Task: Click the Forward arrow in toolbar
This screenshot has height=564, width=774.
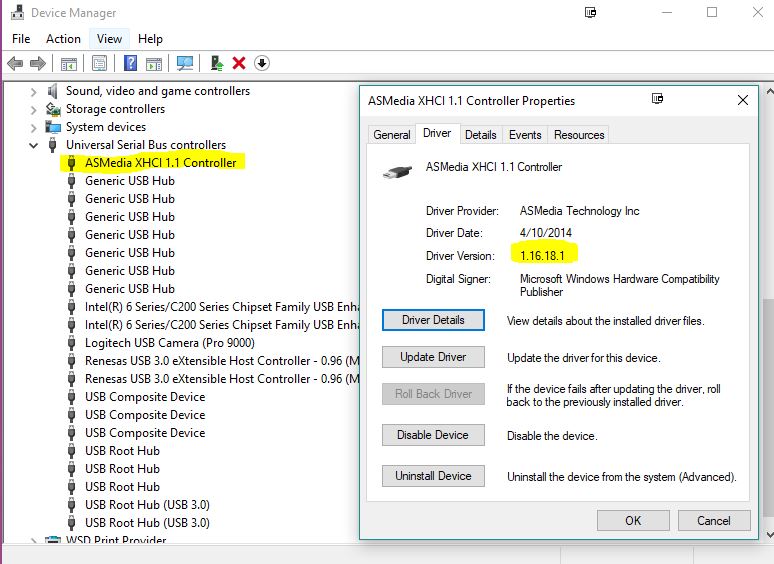Action: [38, 63]
